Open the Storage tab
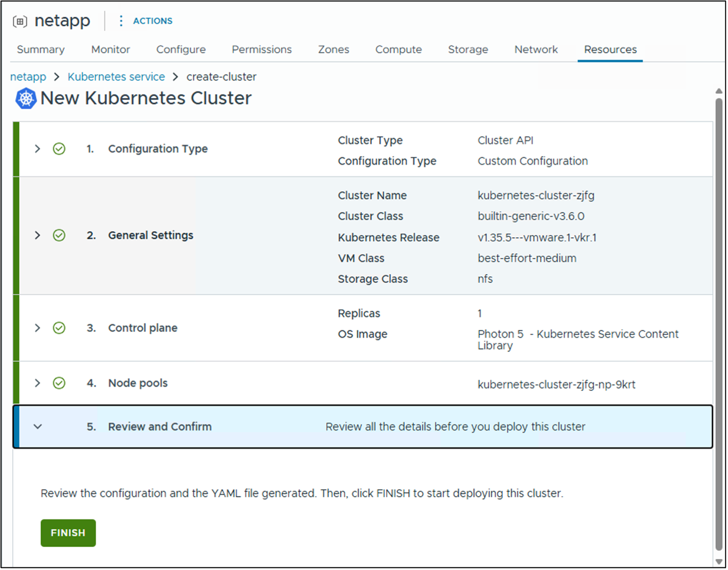The width and height of the screenshot is (728, 570). click(468, 50)
